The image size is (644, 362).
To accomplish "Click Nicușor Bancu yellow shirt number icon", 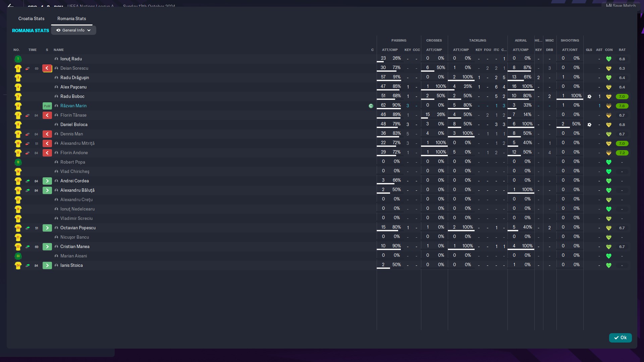I will pos(18,237).
